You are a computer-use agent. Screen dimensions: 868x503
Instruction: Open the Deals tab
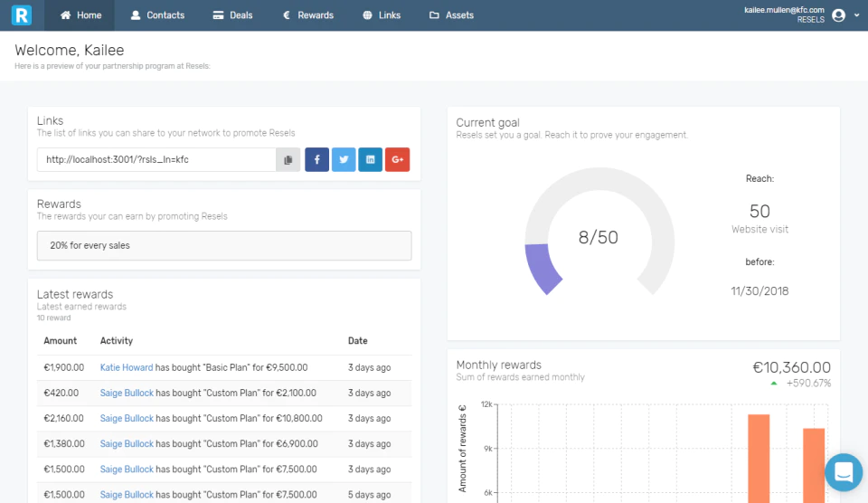(x=232, y=15)
